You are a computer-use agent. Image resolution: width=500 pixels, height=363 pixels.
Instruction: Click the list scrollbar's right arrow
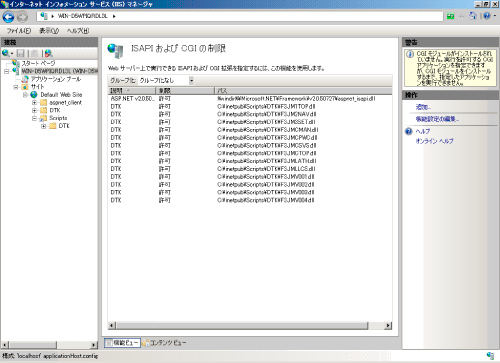388,325
